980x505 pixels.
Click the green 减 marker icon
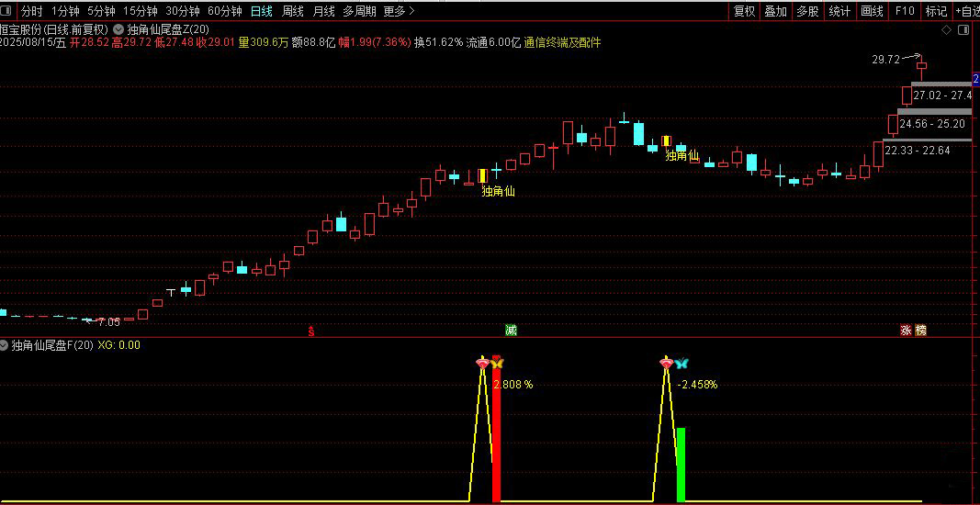point(511,331)
